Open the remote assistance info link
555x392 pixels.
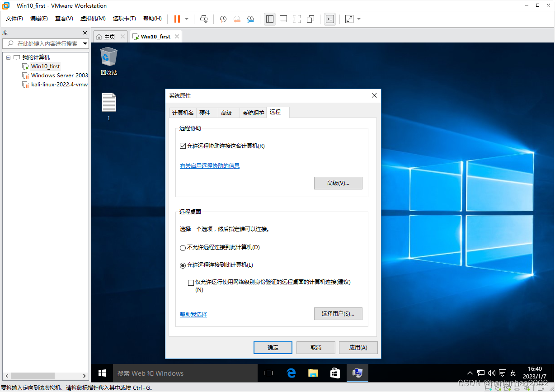[x=210, y=166]
